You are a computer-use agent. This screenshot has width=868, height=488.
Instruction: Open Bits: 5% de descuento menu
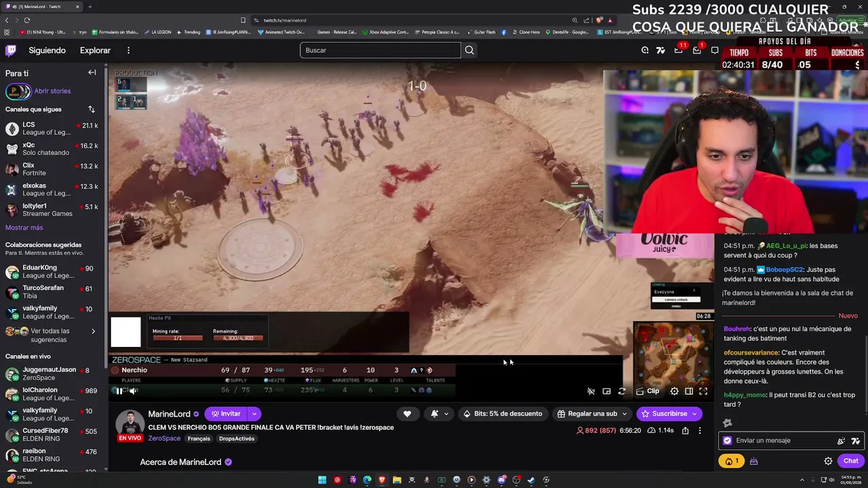pyautogui.click(x=502, y=413)
